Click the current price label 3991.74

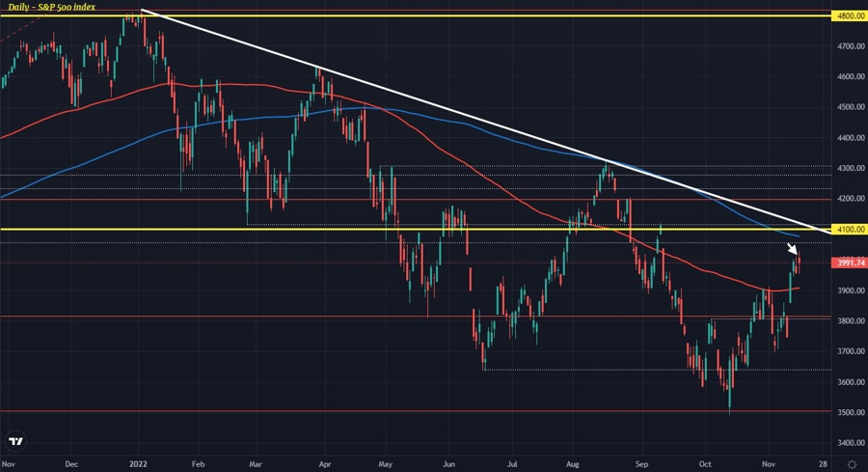click(850, 263)
